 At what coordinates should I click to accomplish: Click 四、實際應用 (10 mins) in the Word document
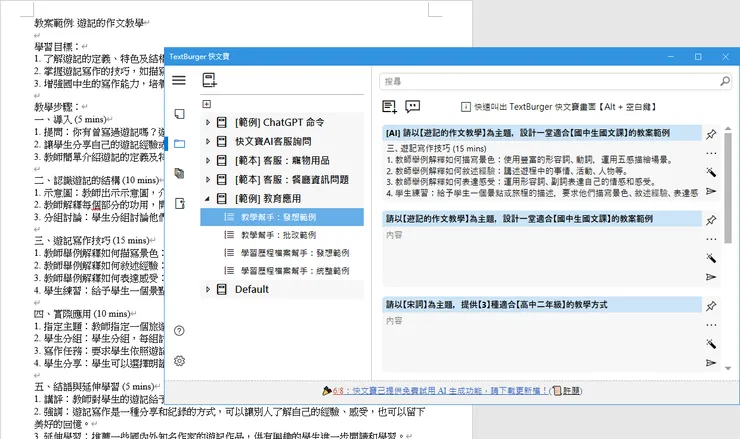[82, 313]
